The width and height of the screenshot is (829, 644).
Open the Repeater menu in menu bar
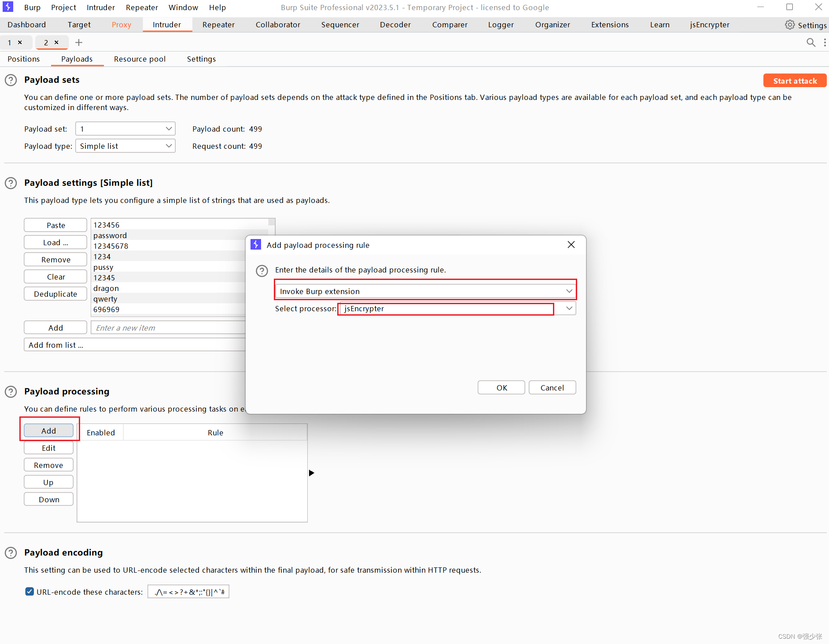click(x=142, y=7)
